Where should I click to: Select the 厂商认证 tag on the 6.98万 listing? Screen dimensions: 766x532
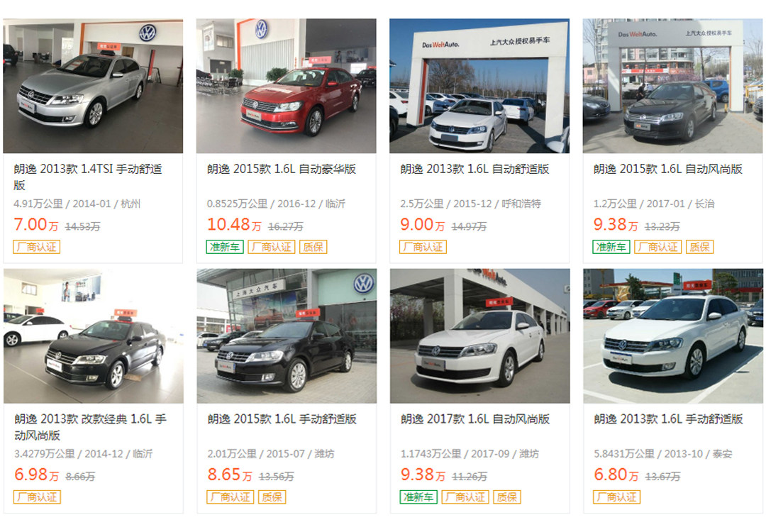[x=37, y=497]
